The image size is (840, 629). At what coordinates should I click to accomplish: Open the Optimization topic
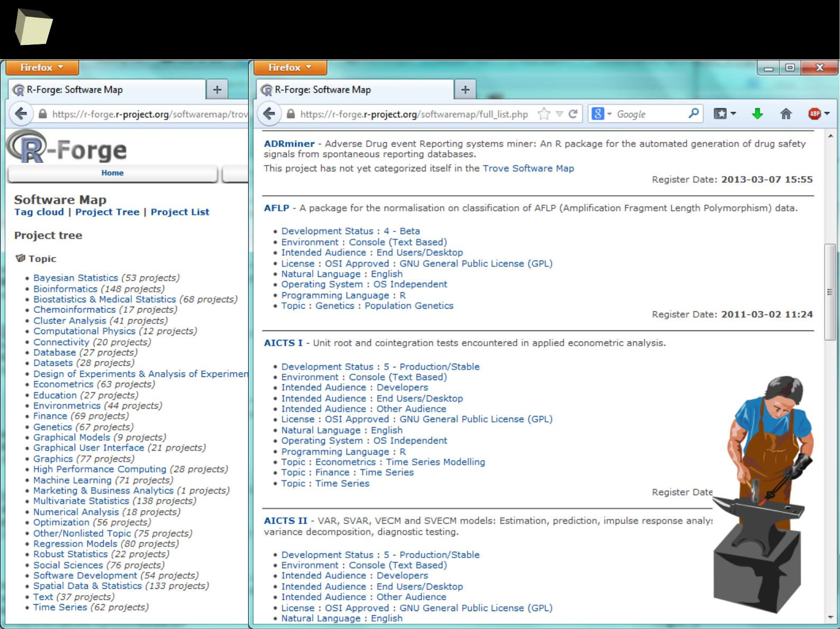(61, 522)
